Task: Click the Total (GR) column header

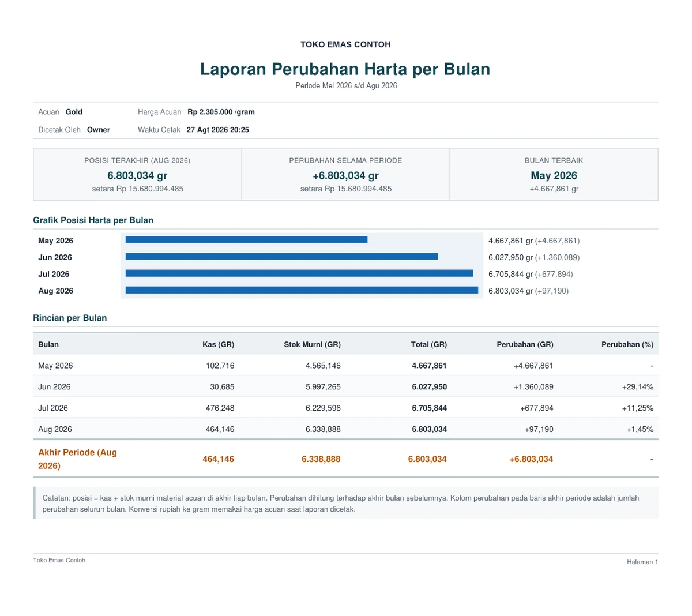Action: click(429, 344)
